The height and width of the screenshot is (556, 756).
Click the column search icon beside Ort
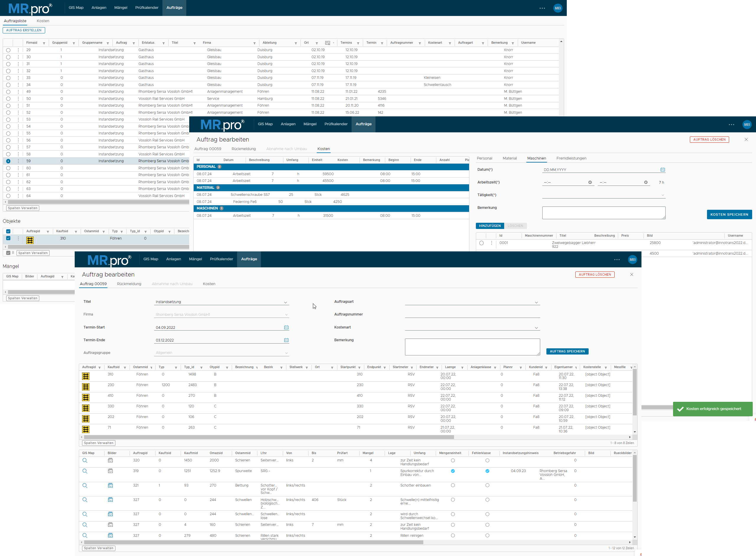pos(328,43)
